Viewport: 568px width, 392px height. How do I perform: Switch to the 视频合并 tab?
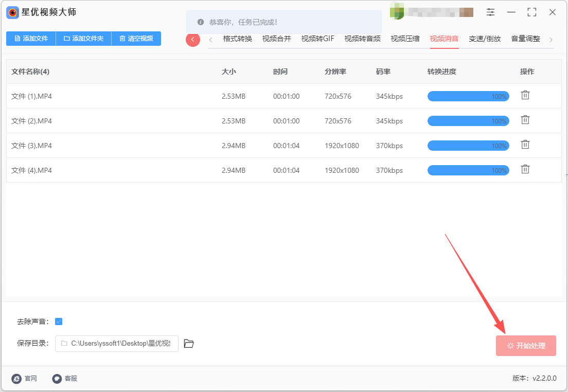click(277, 39)
